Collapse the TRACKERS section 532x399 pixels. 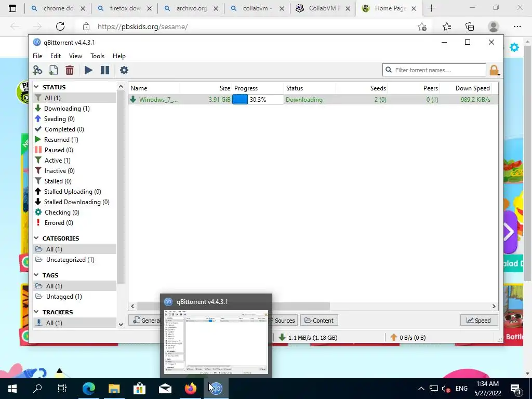click(x=36, y=312)
